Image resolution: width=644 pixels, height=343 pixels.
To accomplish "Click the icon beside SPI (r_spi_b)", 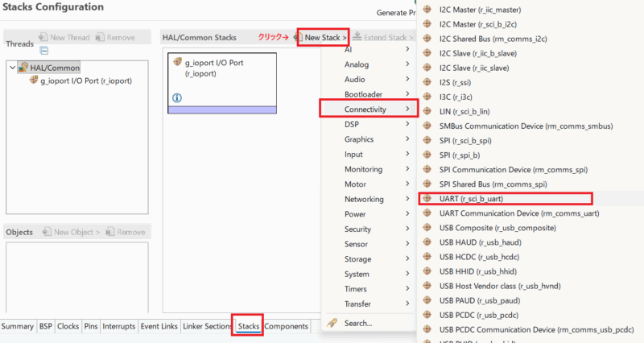I will pyautogui.click(x=427, y=155).
